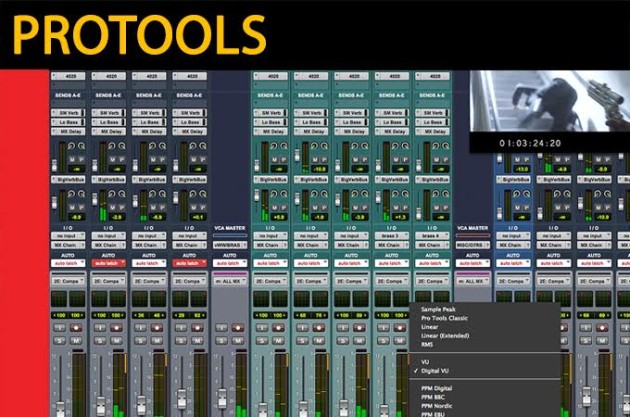This screenshot has width=630, height=417.
Task: Click Lo Bass send on leftmost teal channel
Action: point(270,122)
